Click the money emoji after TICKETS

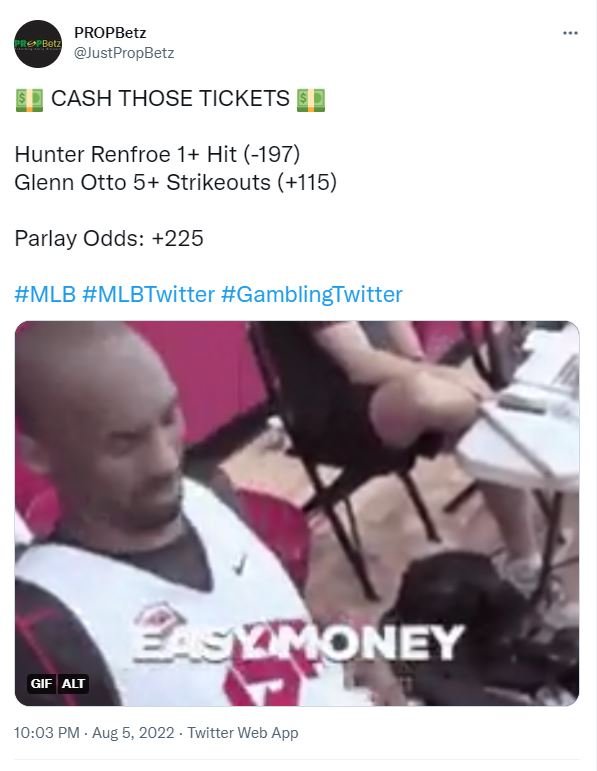coord(311,99)
